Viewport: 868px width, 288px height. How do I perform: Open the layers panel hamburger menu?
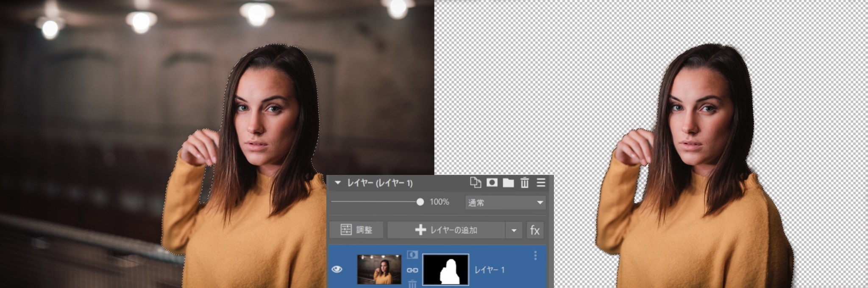click(541, 183)
